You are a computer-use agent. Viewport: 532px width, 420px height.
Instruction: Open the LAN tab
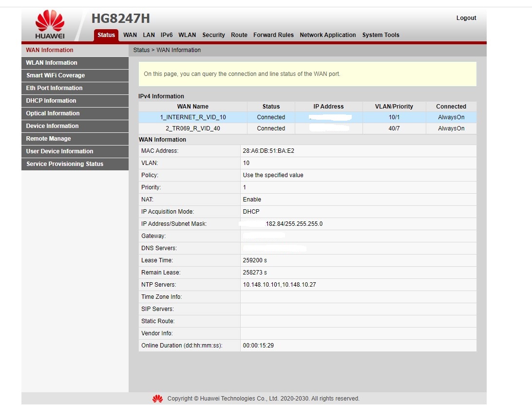[149, 35]
